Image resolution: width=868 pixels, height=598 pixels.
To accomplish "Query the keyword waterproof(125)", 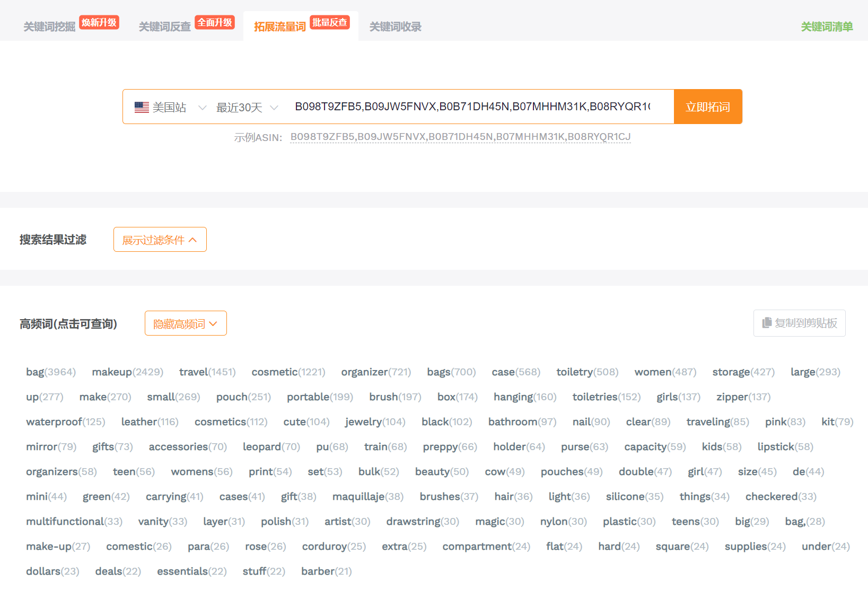I will click(x=66, y=422).
